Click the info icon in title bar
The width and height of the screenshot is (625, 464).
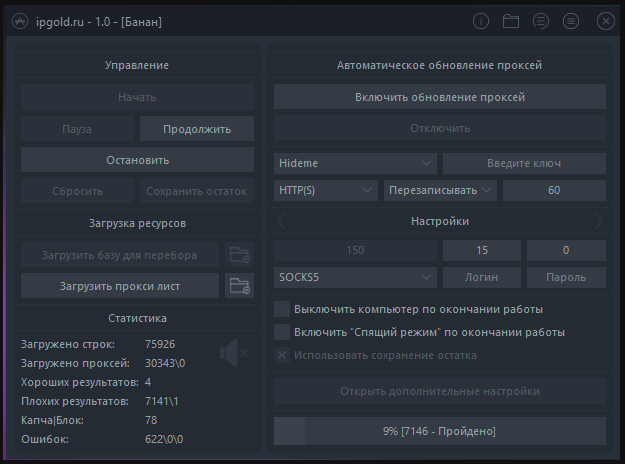pos(481,20)
